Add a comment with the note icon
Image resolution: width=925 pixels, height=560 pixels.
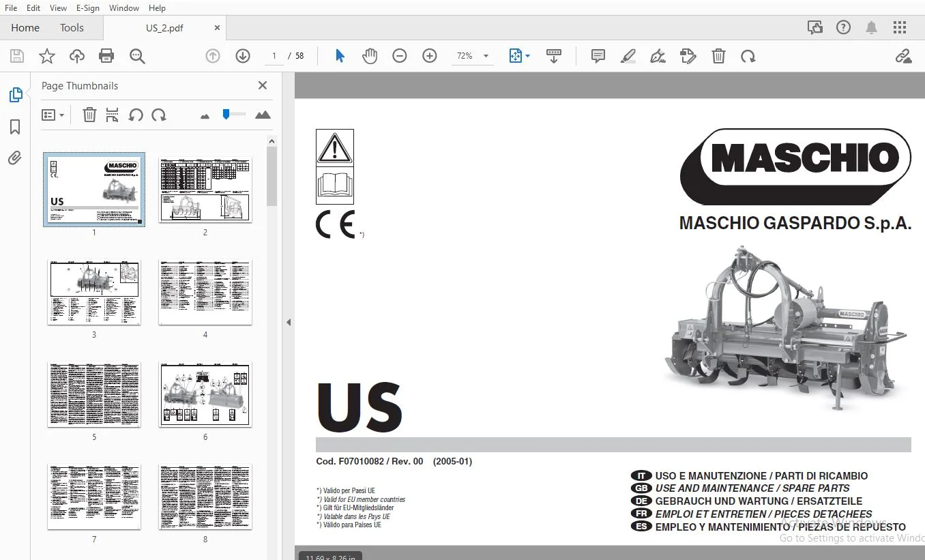[x=598, y=56]
